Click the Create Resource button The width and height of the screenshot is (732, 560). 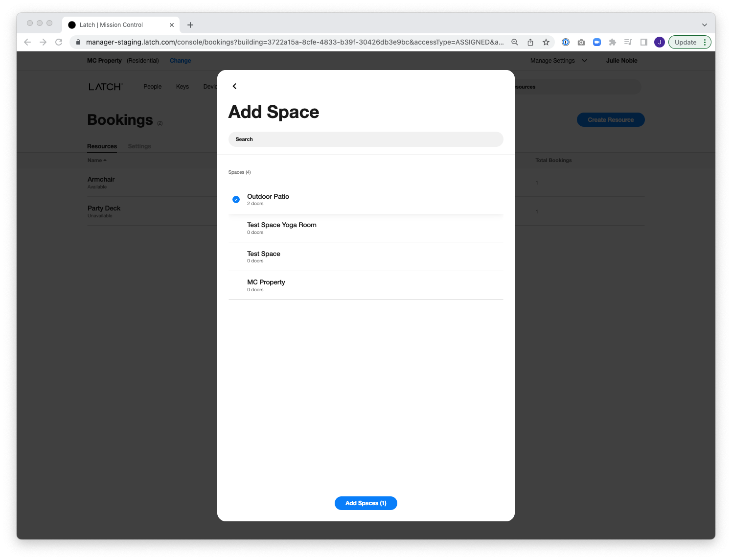[x=611, y=120]
